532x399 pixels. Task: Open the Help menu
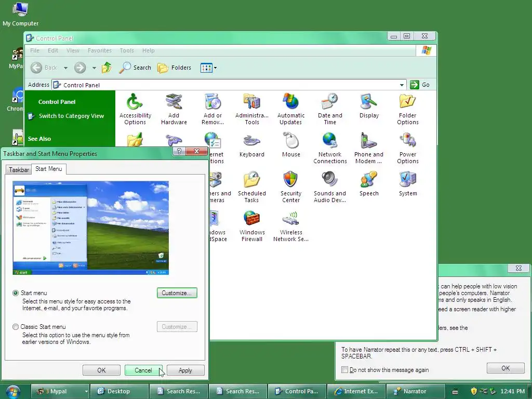148,50
